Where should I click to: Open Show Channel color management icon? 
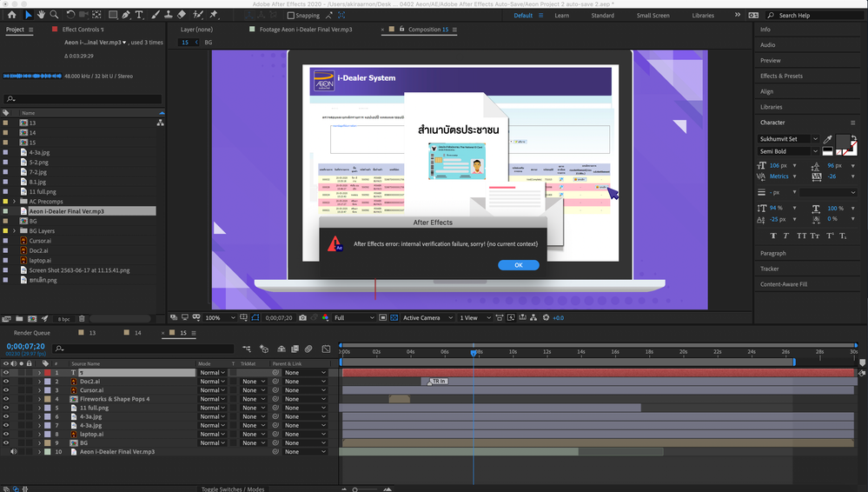point(325,317)
